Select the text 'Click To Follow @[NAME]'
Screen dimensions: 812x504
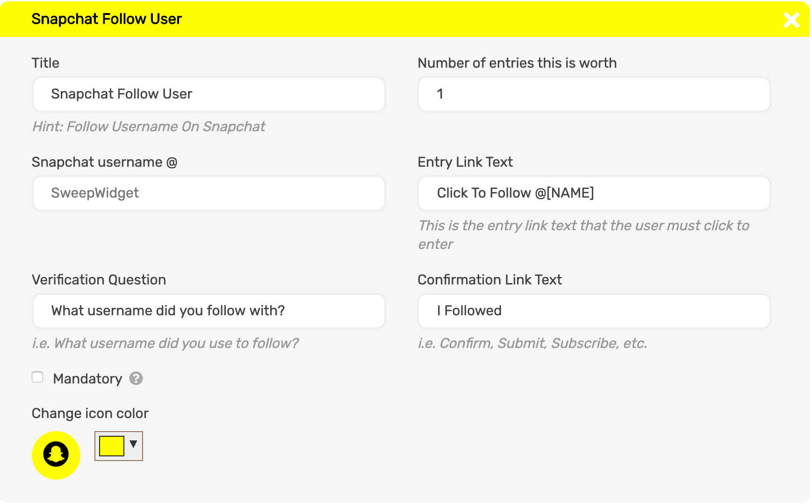[x=515, y=193]
